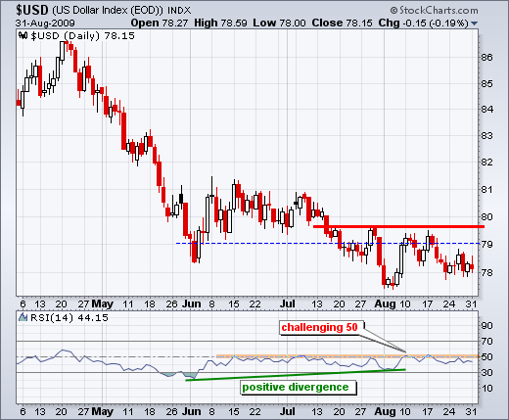
Task: Click the 82 price axis label
Action: (x=487, y=162)
